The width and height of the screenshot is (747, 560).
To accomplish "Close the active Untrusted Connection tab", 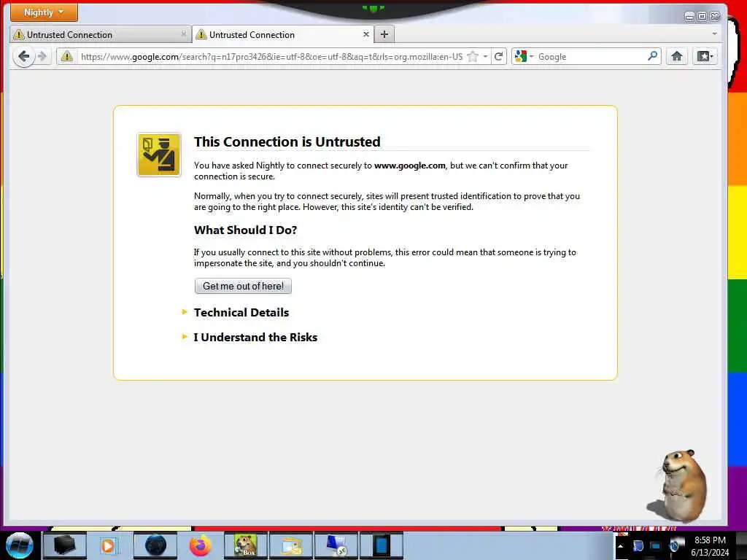I will [366, 34].
